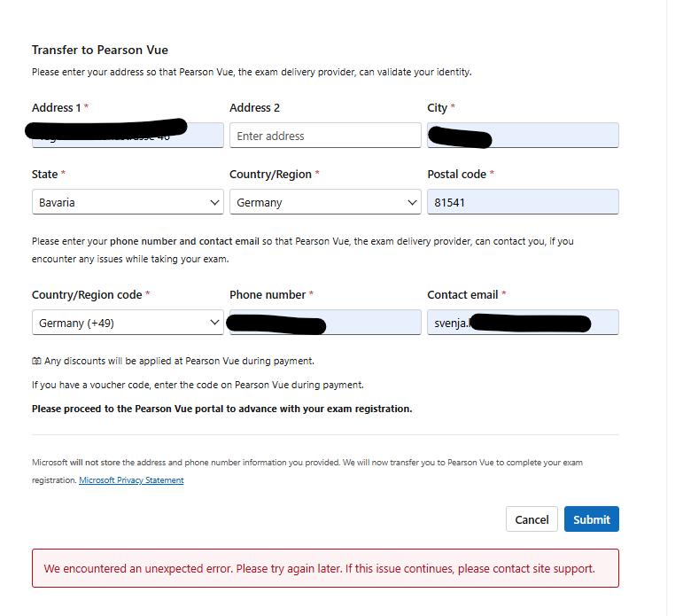Click the unexpected error message banner
Image resolution: width=683 pixels, height=616 pixels.
point(325,568)
